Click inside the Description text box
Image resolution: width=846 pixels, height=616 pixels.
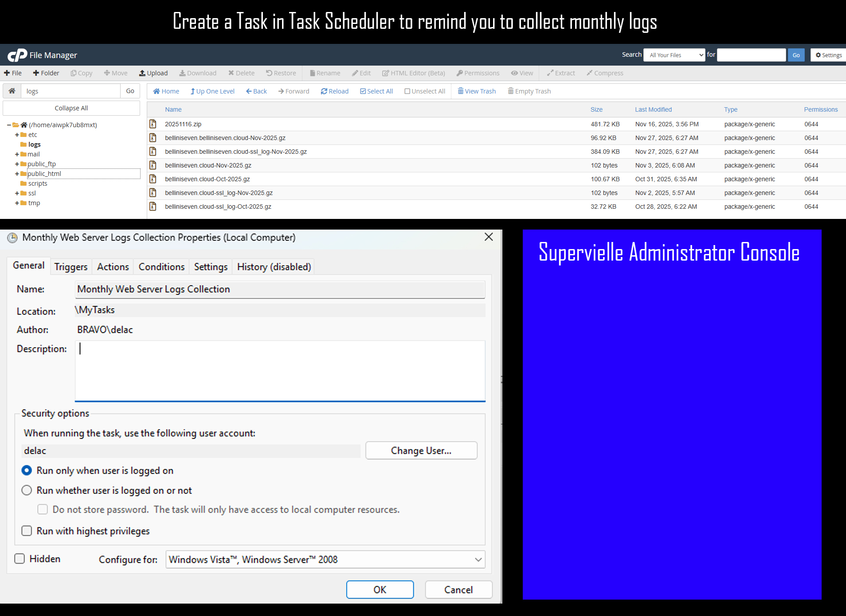click(280, 370)
